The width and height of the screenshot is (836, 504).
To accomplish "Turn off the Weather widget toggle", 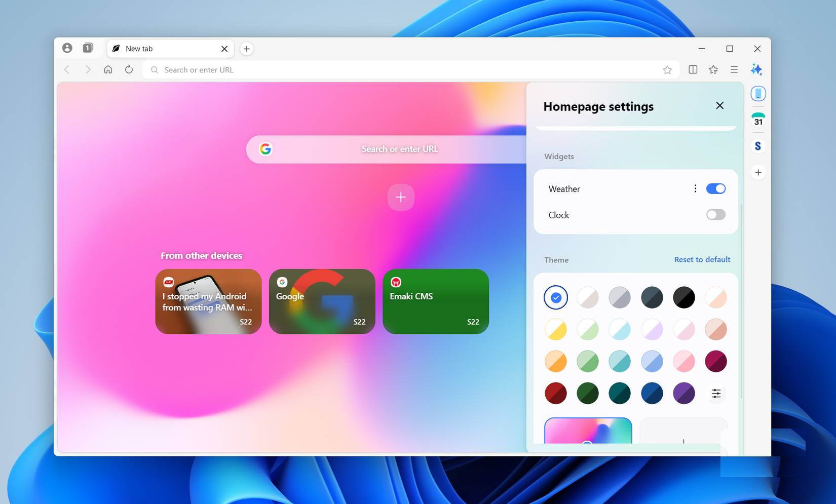I will point(716,188).
